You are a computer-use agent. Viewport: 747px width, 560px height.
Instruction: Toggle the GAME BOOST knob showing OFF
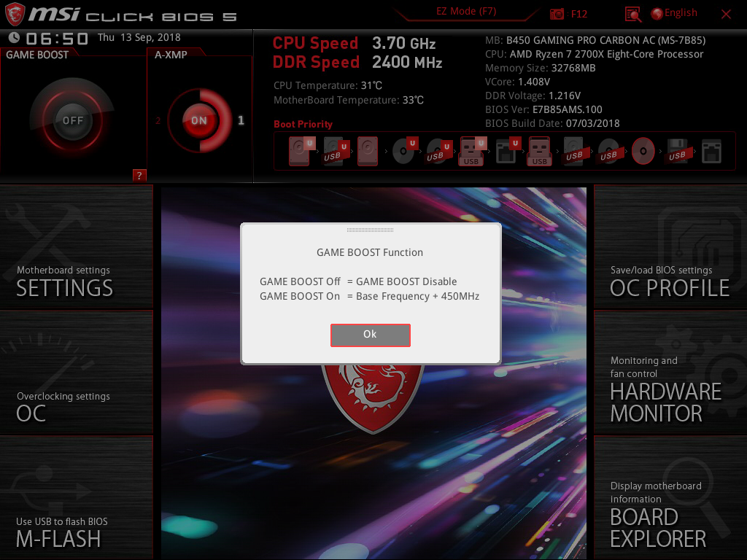[x=72, y=120]
